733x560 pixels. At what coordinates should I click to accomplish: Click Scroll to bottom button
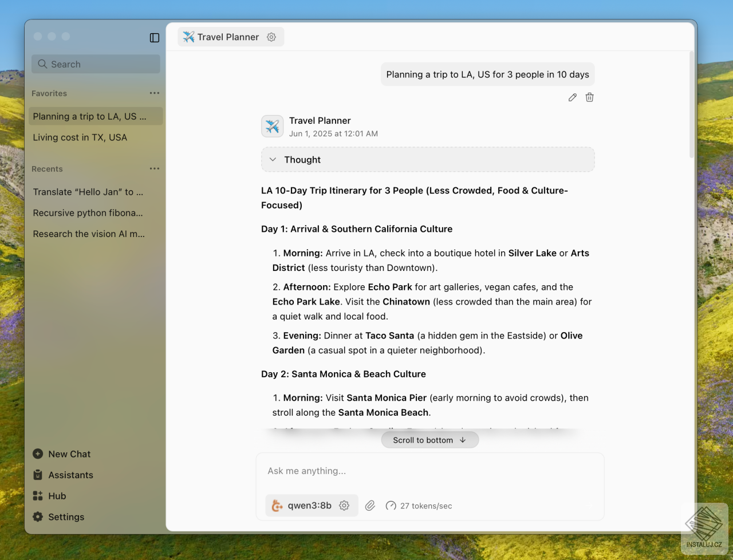pos(430,440)
